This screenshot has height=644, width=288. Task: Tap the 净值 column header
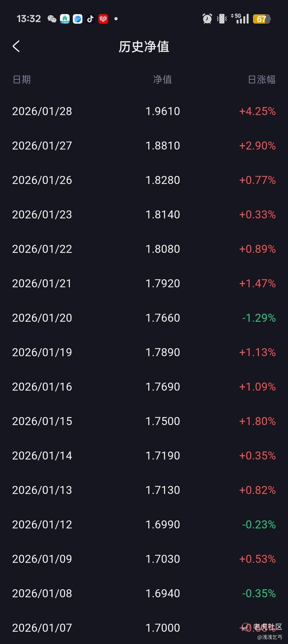pos(163,80)
